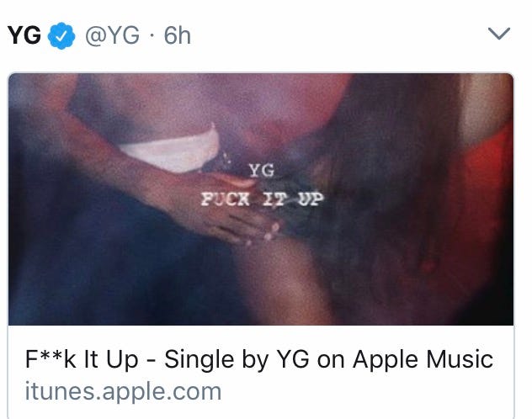Click the 'YG' artist text on cover art
This screenshot has width=532, height=419.
[x=261, y=171]
